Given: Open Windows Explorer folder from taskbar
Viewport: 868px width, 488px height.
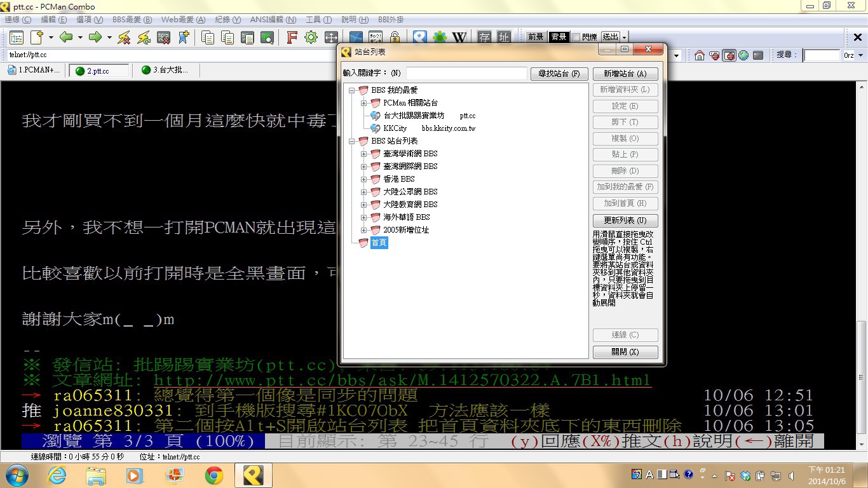Looking at the screenshot, I should [x=96, y=475].
